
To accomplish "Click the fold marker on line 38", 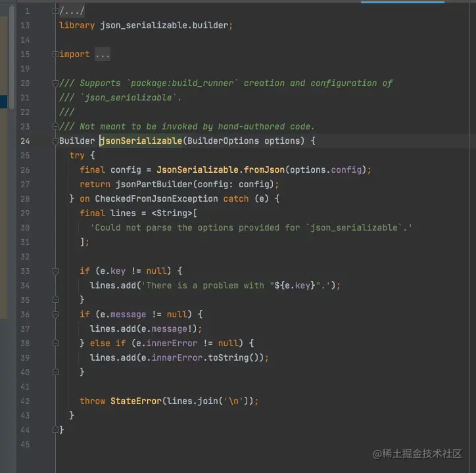I will coord(55,343).
